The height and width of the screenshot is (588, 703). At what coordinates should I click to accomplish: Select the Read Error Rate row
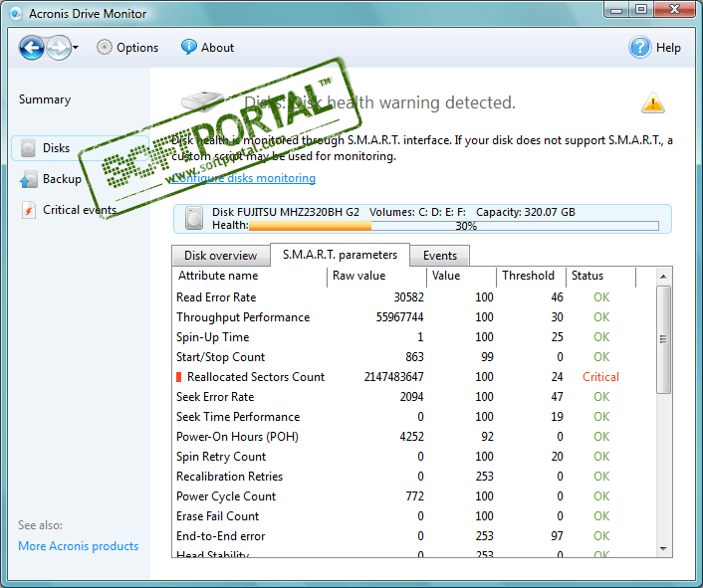pos(414,297)
